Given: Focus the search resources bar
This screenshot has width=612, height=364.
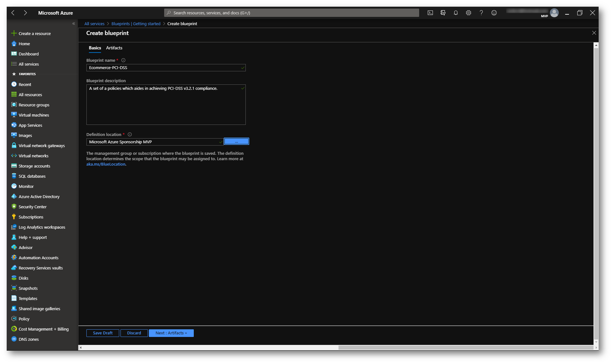Looking at the screenshot, I should (292, 13).
